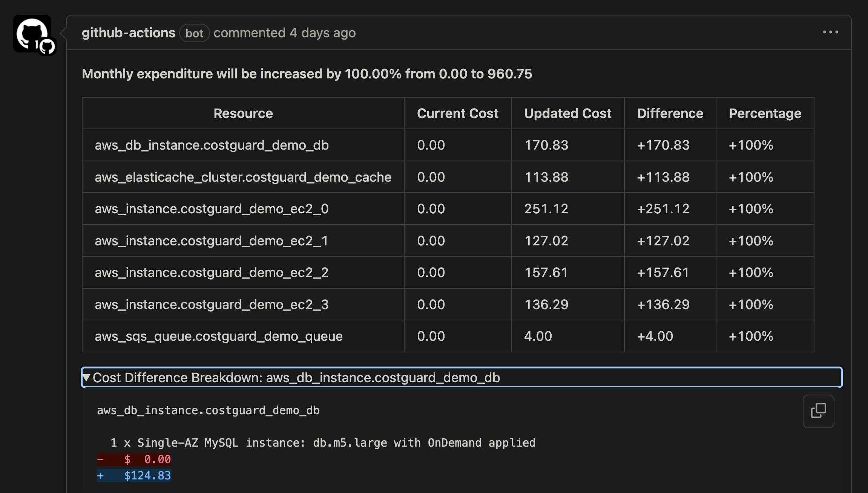Click the 251.12 updated cost value
This screenshot has height=493, width=868.
(x=546, y=209)
